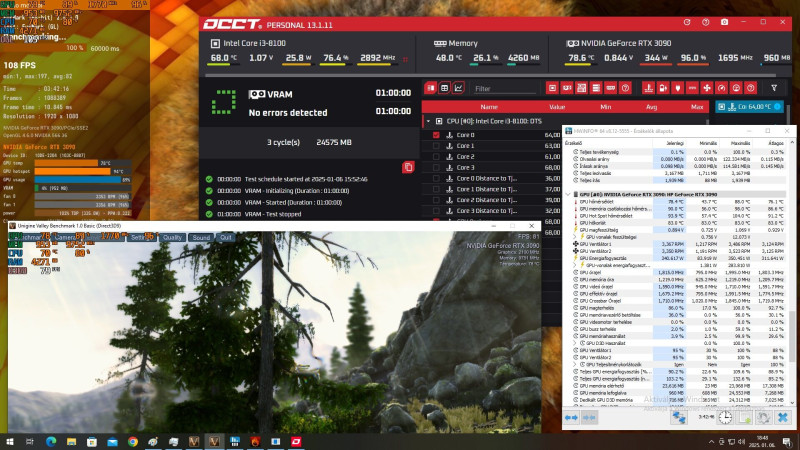The height and width of the screenshot is (450, 800).
Task: Open OCCT help question-mark icon in title bar
Action: [706, 22]
